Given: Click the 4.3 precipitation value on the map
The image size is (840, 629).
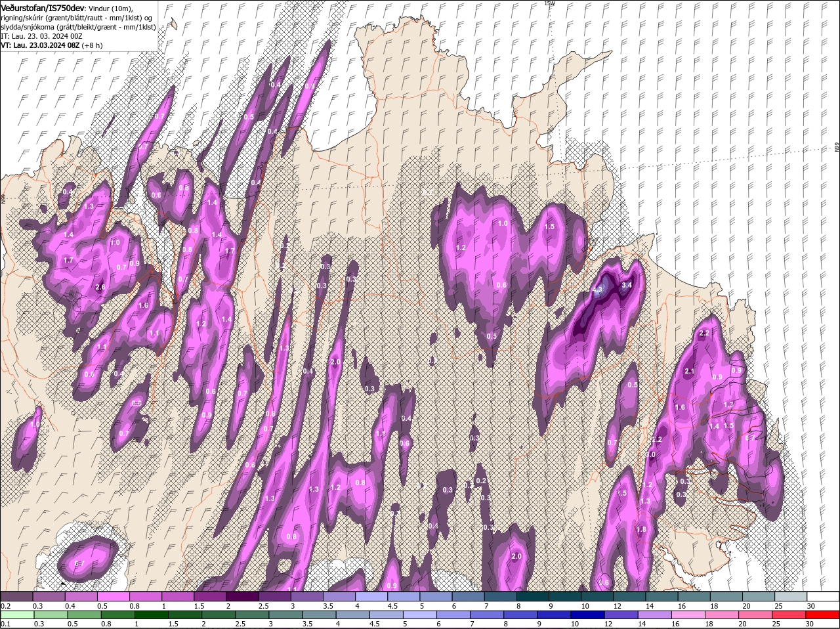Looking at the screenshot, I should pos(597,289).
